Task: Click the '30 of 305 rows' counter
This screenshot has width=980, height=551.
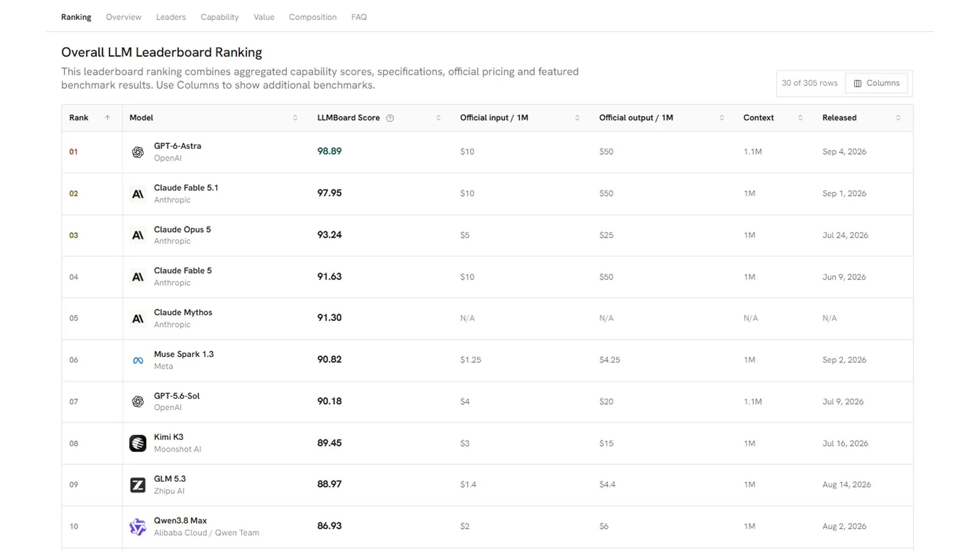Action: [810, 83]
